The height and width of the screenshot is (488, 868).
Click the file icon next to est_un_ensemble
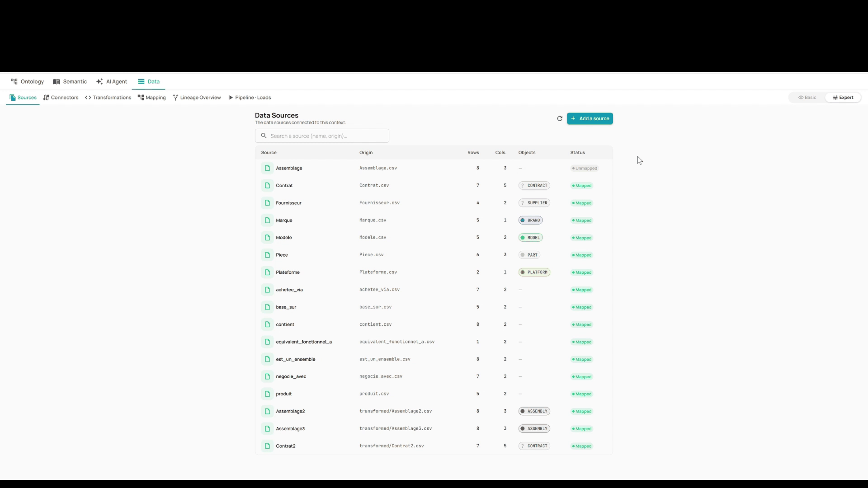[x=267, y=359]
